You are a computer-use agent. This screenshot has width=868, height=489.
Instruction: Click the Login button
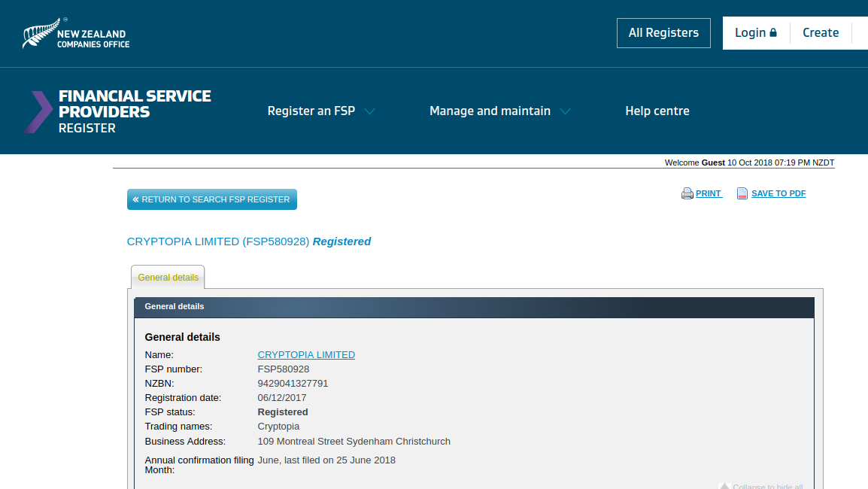[756, 32]
